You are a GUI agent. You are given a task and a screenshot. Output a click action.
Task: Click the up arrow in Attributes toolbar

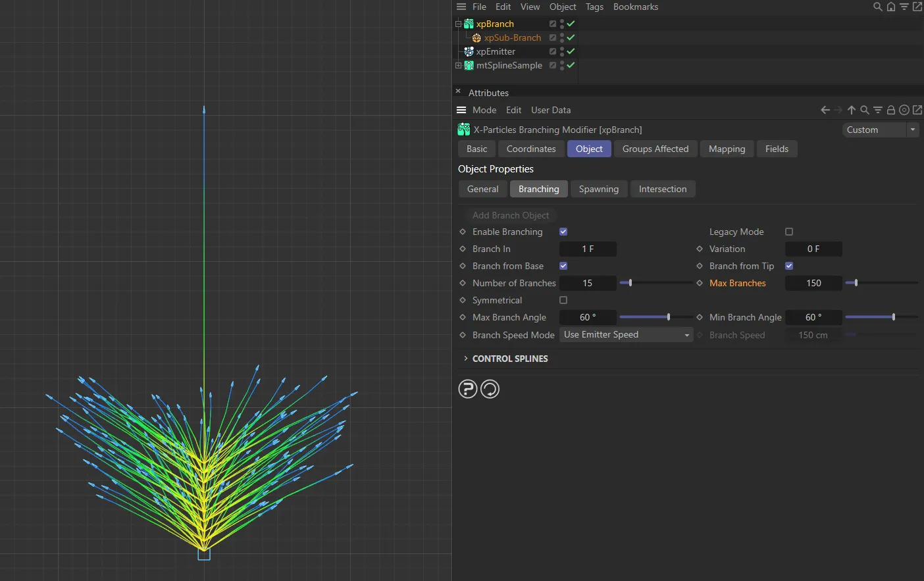(x=852, y=111)
